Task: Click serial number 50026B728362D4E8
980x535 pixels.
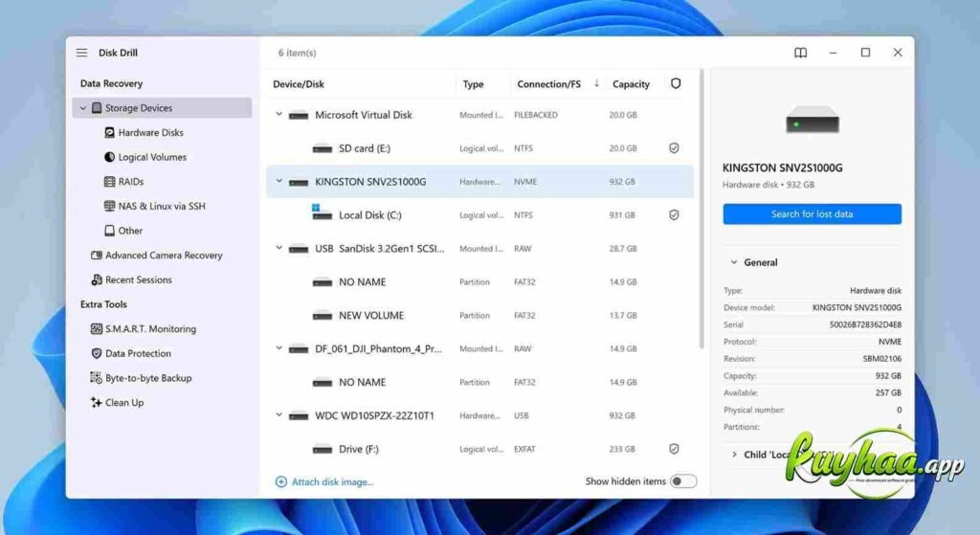Action: pos(865,324)
